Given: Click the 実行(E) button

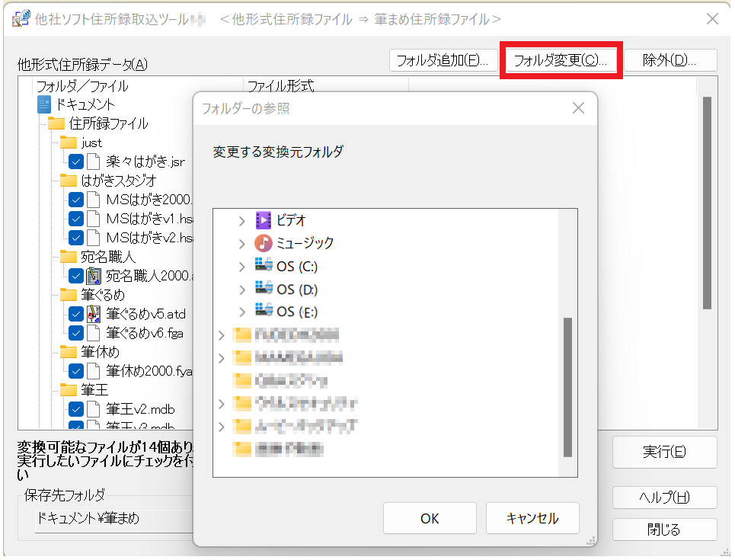Looking at the screenshot, I should (x=664, y=452).
